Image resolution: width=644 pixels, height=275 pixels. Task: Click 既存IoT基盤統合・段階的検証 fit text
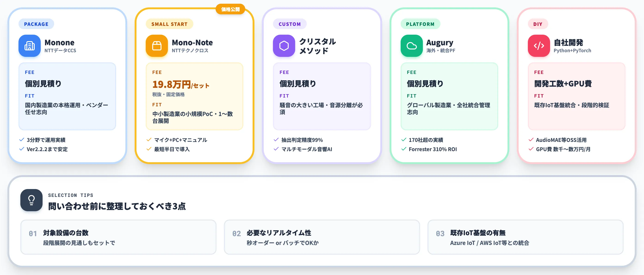(572, 105)
